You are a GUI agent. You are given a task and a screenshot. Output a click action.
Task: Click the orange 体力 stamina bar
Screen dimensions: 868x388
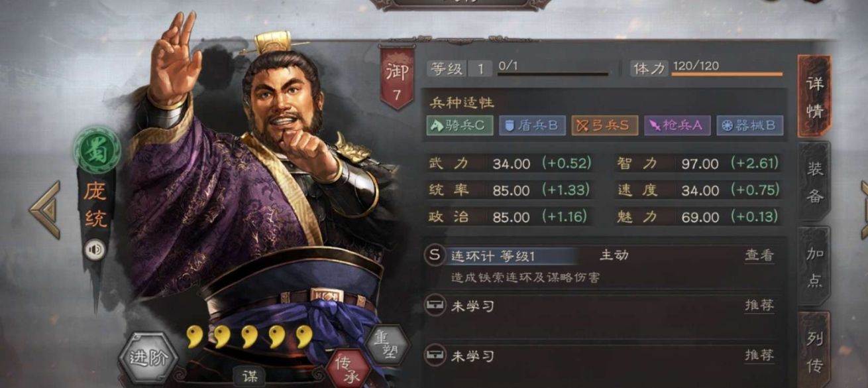[x=727, y=74]
